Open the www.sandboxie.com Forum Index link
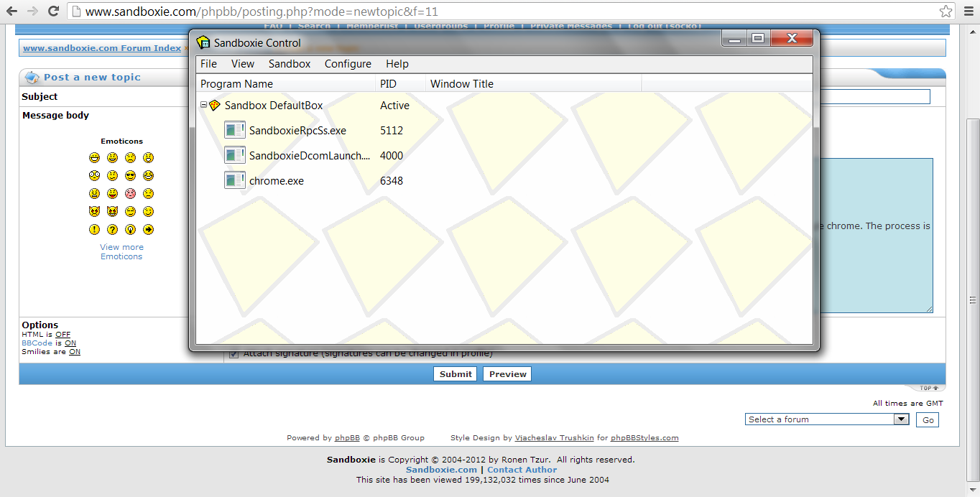Viewport: 980px width, 497px height. click(102, 48)
